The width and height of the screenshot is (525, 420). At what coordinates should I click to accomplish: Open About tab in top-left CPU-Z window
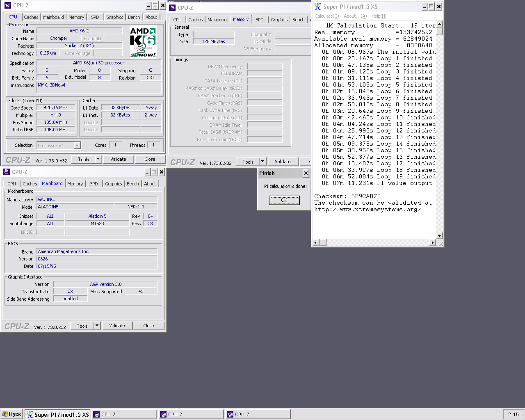[x=151, y=17]
